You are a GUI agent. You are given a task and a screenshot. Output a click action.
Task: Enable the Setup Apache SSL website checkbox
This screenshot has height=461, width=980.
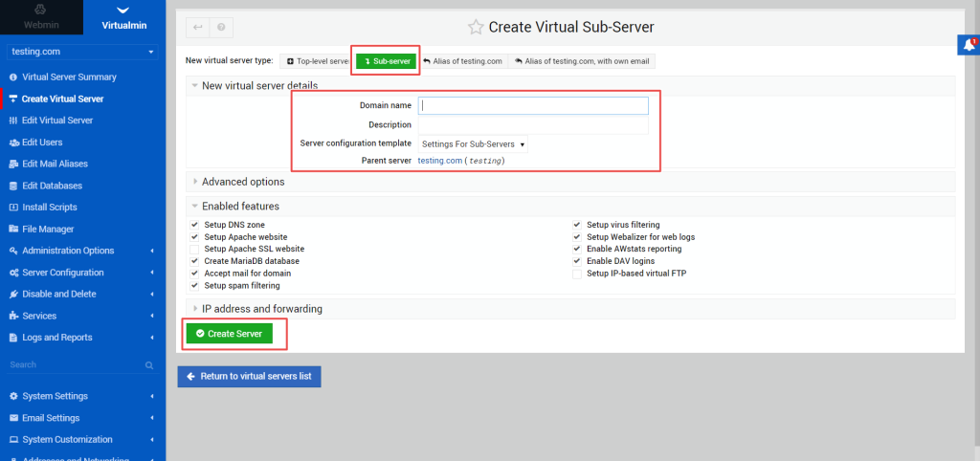coord(195,249)
